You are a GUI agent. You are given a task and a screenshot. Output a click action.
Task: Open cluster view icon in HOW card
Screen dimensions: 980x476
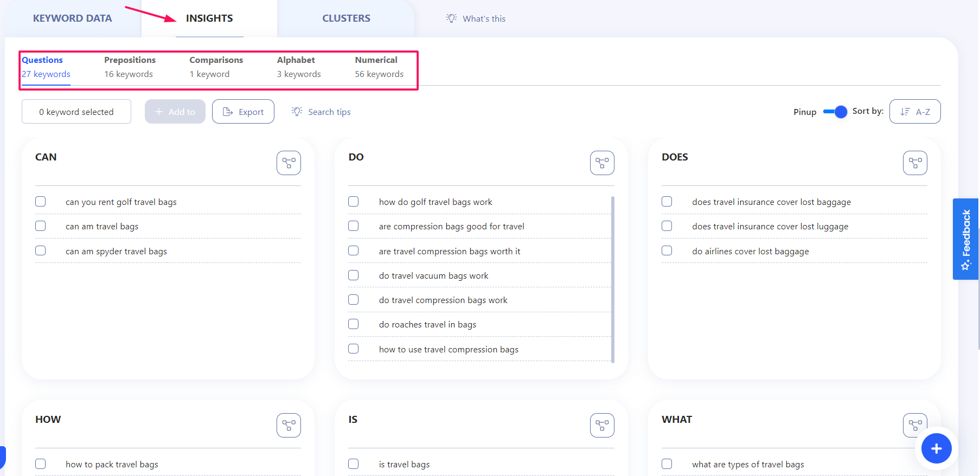coord(289,425)
